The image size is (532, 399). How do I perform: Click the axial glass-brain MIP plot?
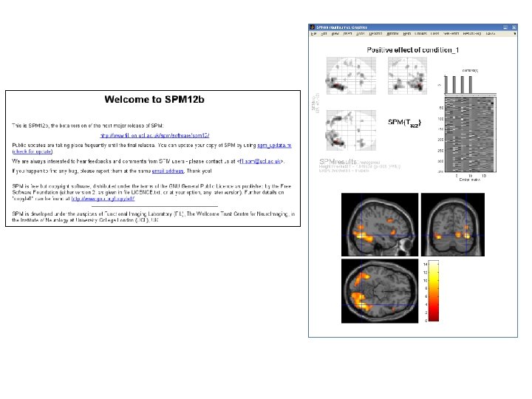click(x=351, y=130)
